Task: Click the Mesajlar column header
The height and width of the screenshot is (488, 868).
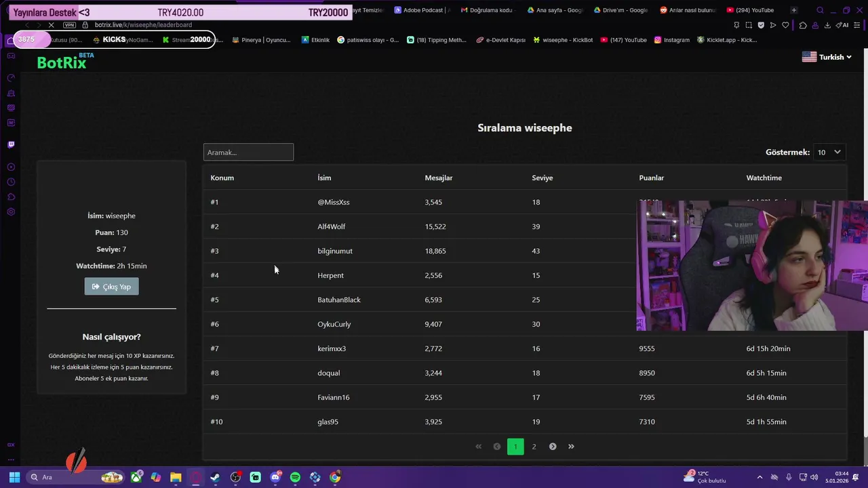Action: click(438, 178)
